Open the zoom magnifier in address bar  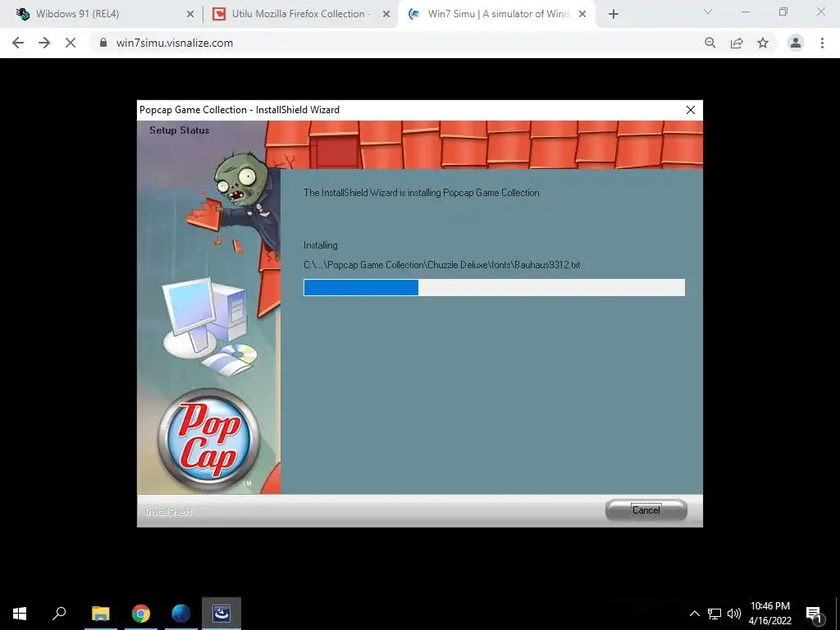tap(710, 43)
